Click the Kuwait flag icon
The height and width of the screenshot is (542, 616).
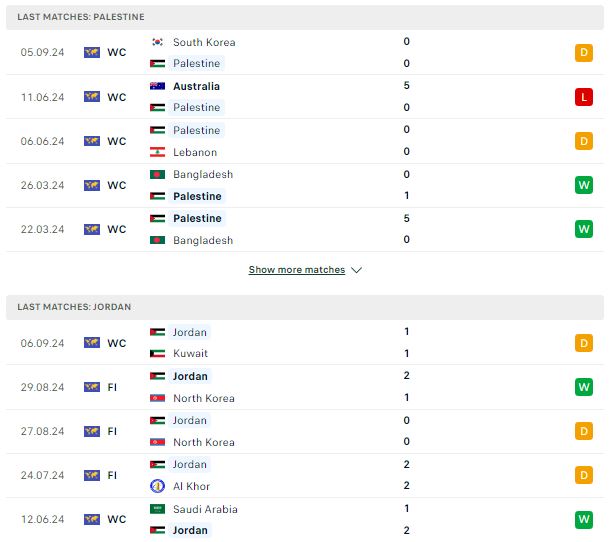coord(157,353)
